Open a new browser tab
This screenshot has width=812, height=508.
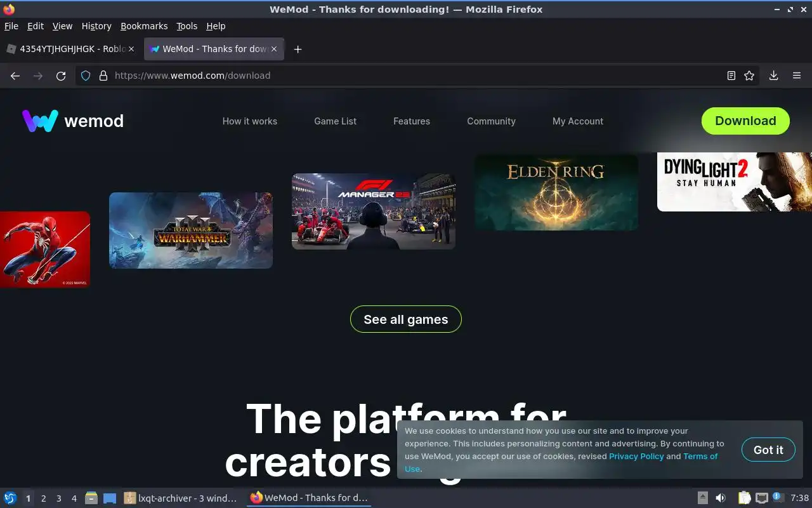[x=298, y=49]
